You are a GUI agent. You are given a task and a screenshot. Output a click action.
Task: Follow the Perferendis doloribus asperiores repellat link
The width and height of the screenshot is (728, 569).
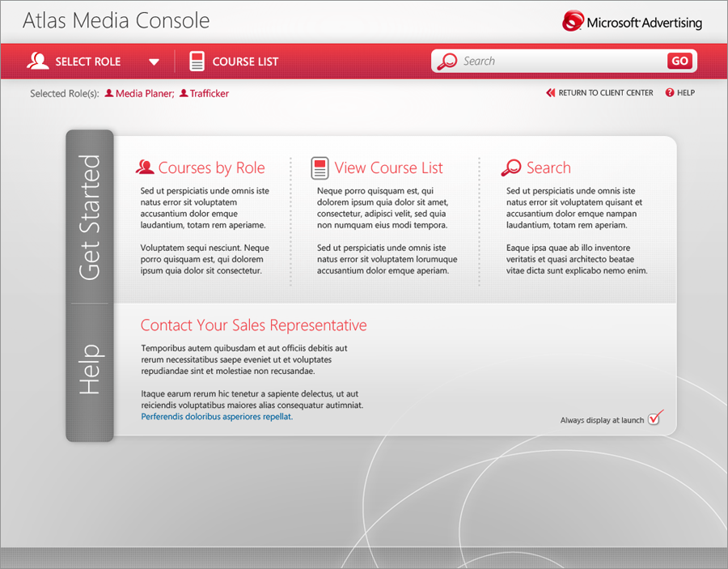point(217,417)
